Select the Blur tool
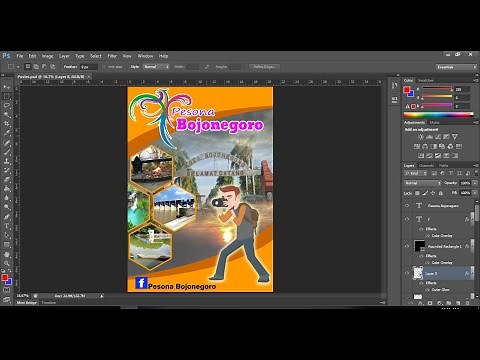 (7, 198)
